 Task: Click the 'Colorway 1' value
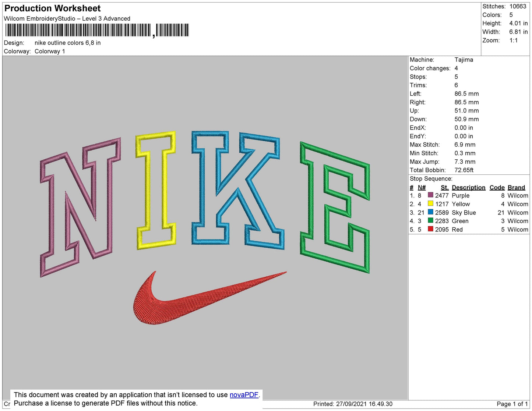pos(50,51)
